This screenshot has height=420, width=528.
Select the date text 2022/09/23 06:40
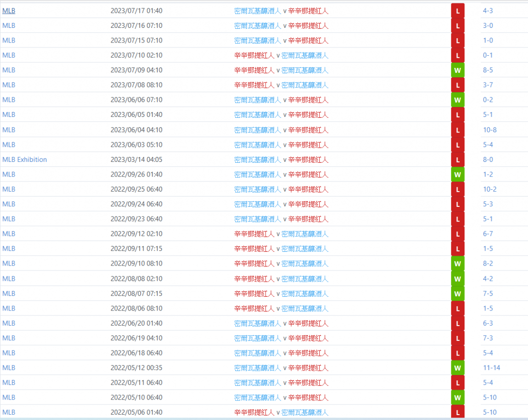pos(136,219)
